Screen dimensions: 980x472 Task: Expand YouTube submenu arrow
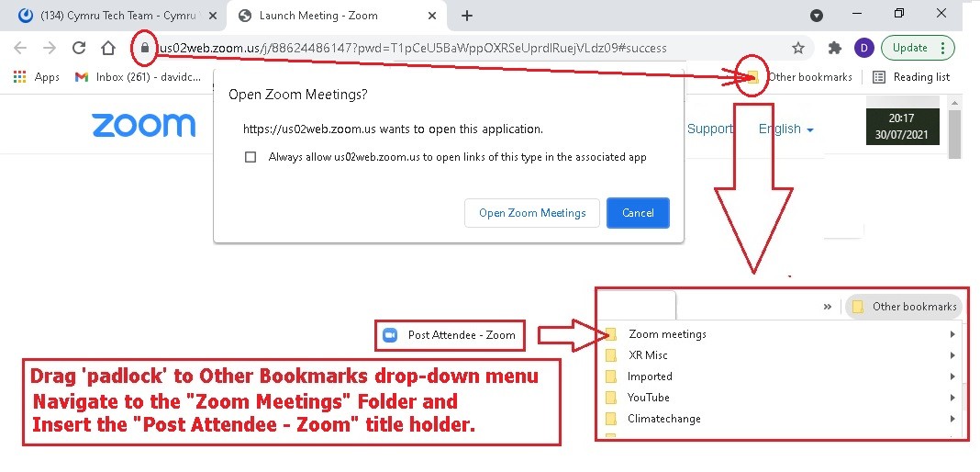pyautogui.click(x=952, y=398)
